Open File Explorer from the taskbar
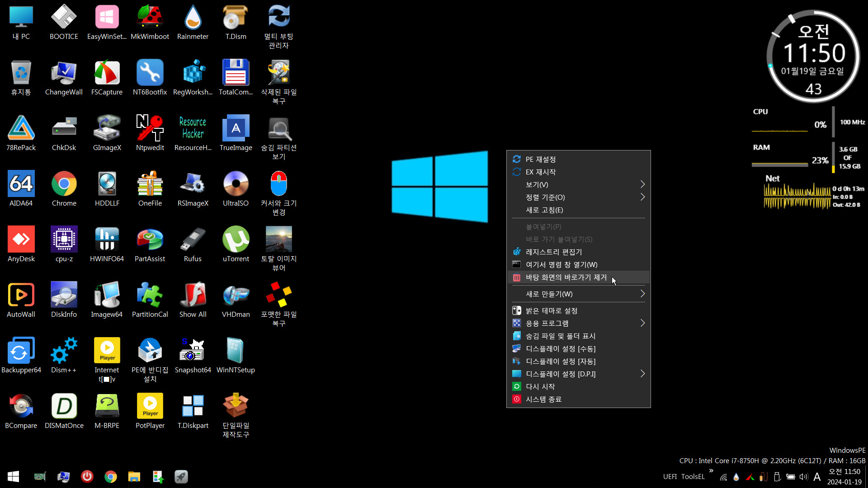The image size is (868, 488). pos(134,477)
